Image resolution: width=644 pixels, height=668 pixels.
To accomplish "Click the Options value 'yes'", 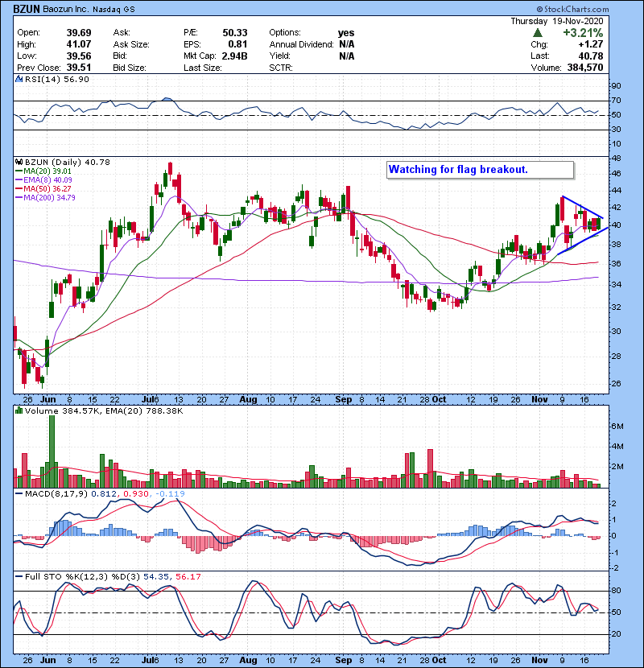I will pos(346,33).
